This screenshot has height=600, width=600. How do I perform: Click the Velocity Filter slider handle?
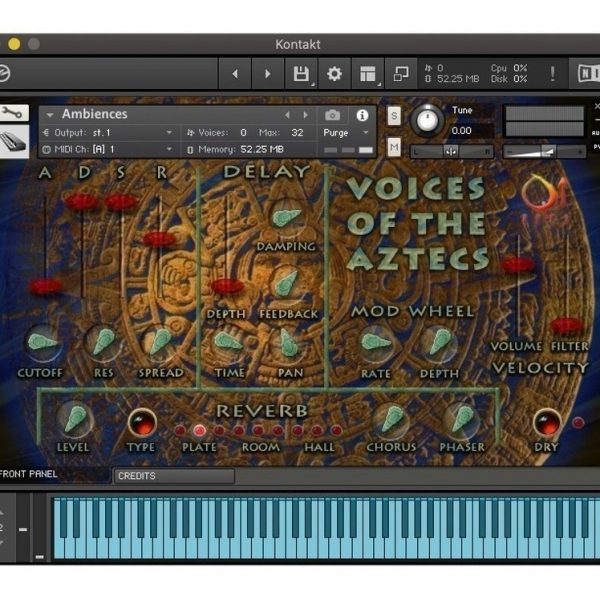tap(567, 325)
